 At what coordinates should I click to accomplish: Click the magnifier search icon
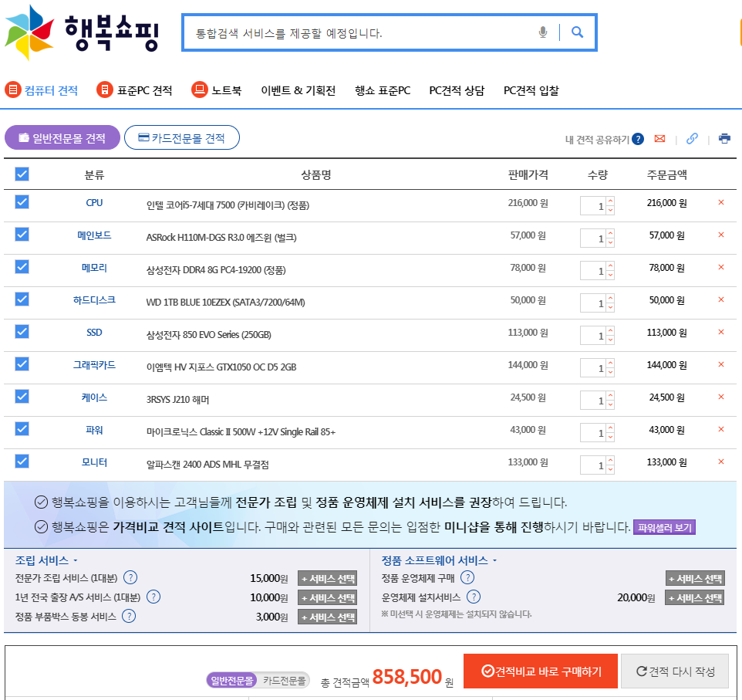[577, 32]
